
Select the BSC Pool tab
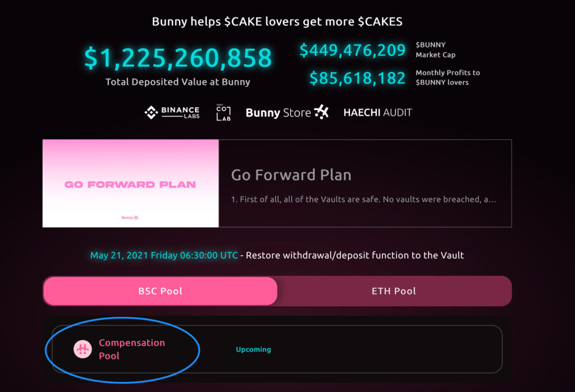click(x=160, y=291)
